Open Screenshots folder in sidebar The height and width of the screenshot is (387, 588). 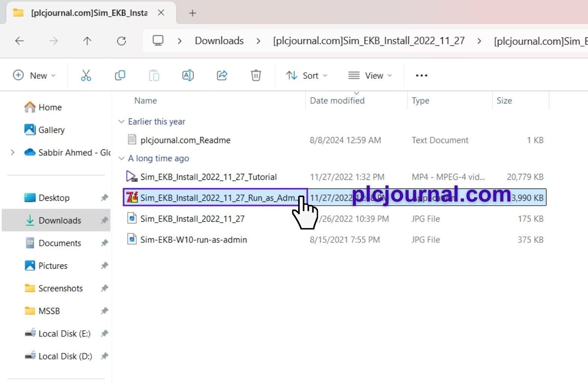pos(54,288)
